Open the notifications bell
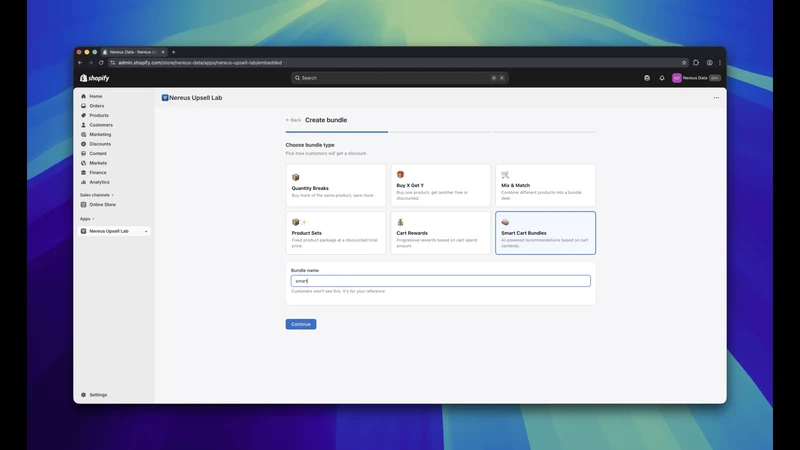 (x=662, y=78)
